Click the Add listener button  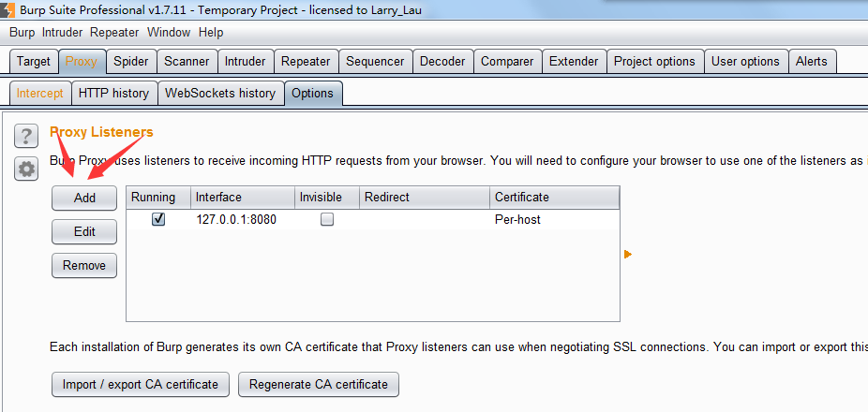tap(84, 199)
